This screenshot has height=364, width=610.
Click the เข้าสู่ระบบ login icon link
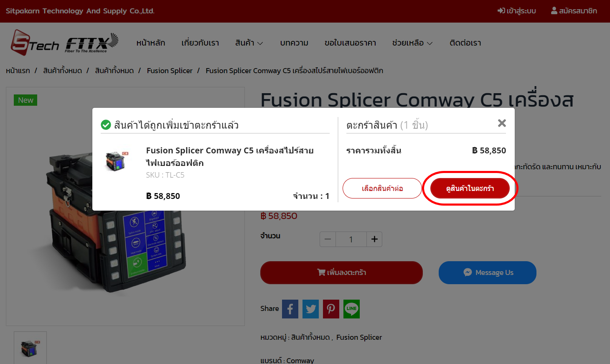(x=516, y=11)
